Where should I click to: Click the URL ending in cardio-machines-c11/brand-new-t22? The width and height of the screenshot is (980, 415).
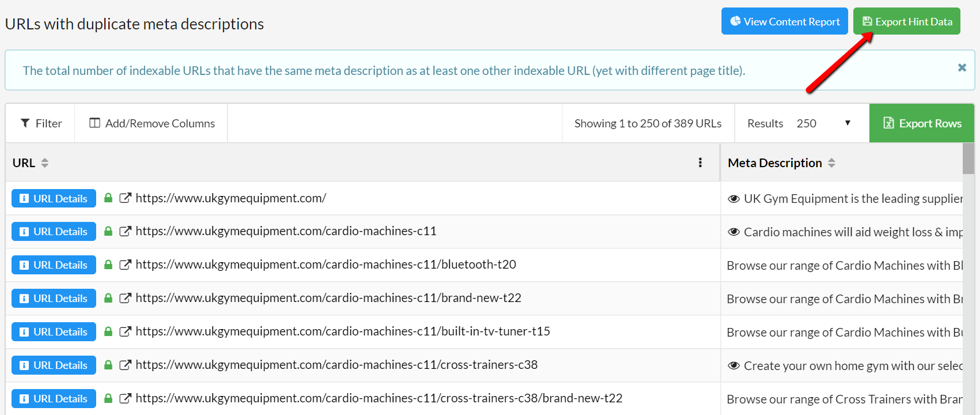tap(328, 298)
